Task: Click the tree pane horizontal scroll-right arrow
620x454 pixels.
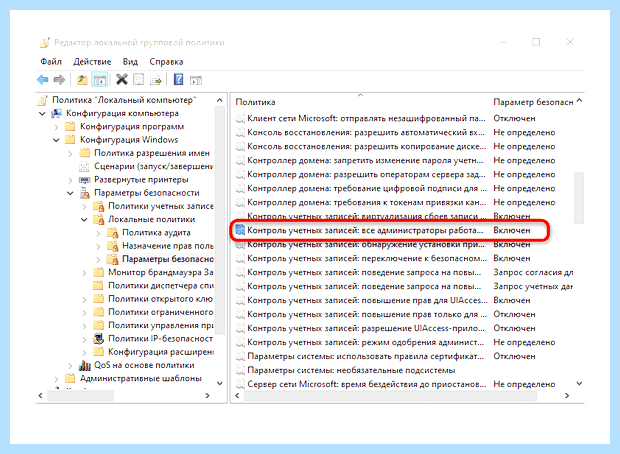Action: [x=208, y=395]
